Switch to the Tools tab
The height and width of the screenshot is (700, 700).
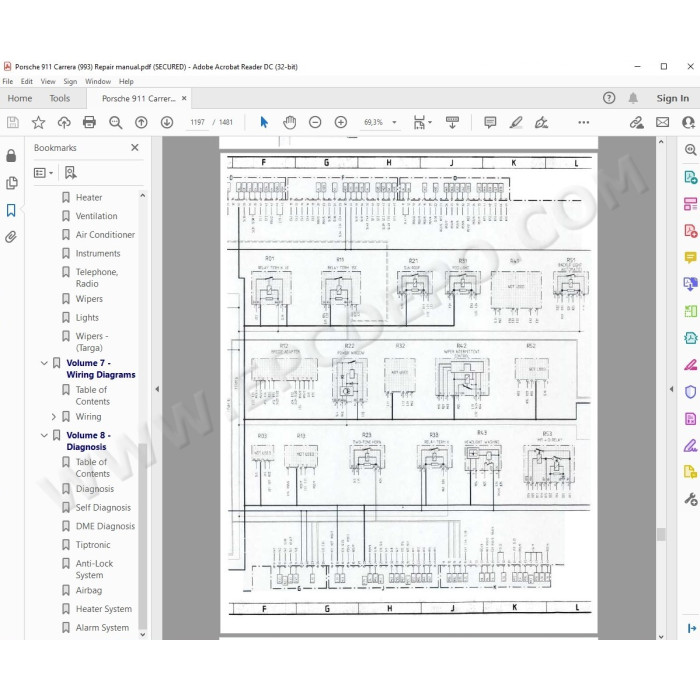(60, 98)
